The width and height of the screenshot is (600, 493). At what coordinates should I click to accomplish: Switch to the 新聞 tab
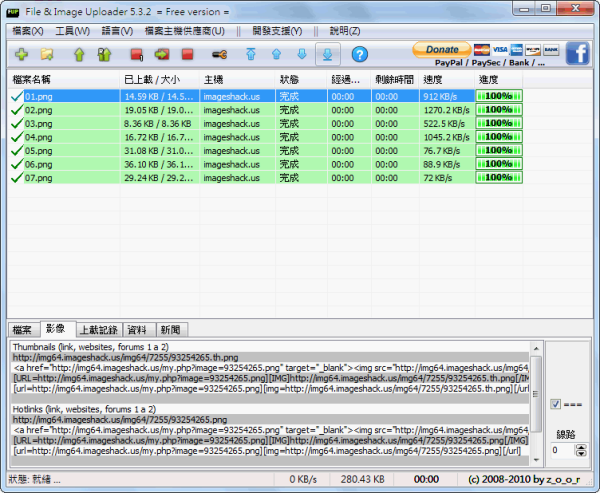point(171,329)
